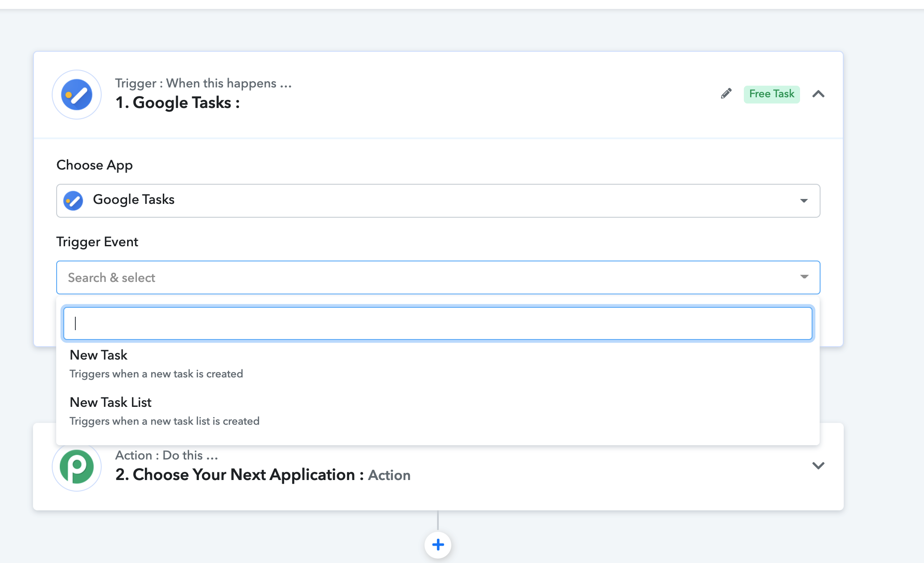Image resolution: width=924 pixels, height=563 pixels.
Task: Click the 'Action : Do this ...' label
Action: (167, 455)
